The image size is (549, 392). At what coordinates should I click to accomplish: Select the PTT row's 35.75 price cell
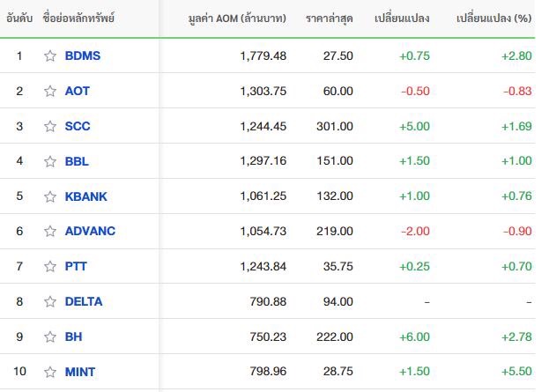coord(338,266)
